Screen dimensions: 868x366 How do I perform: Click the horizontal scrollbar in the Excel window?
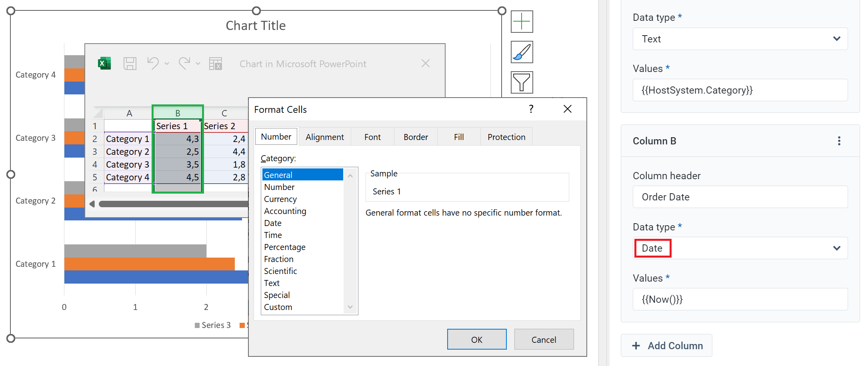(x=172, y=204)
